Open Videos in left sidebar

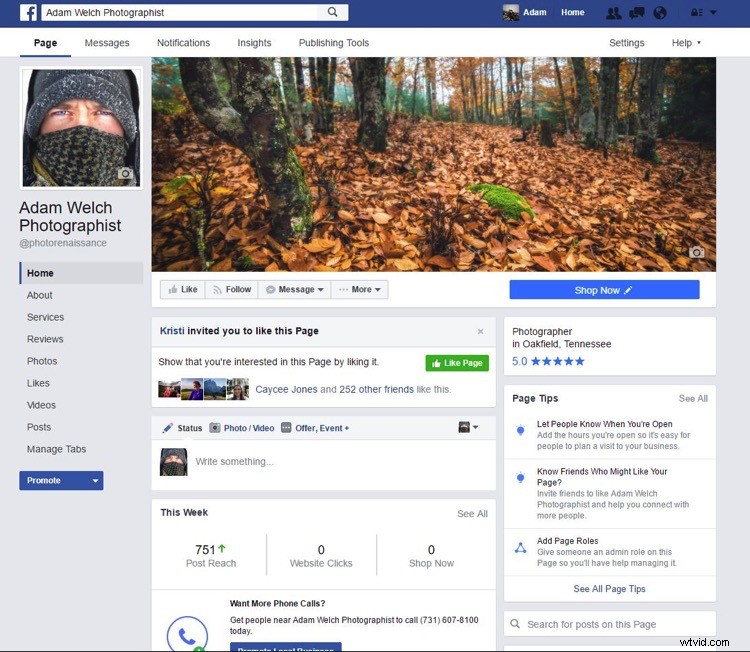coord(41,405)
